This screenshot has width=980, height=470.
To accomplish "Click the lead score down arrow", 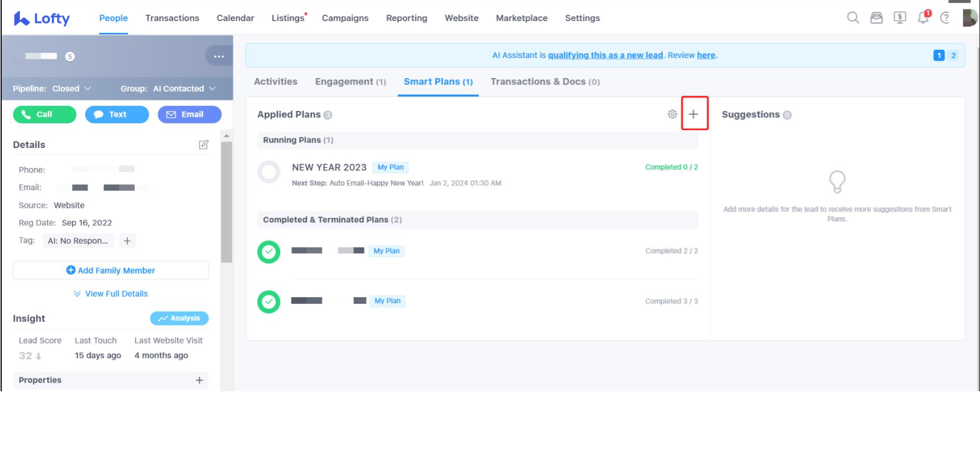I will 39,356.
